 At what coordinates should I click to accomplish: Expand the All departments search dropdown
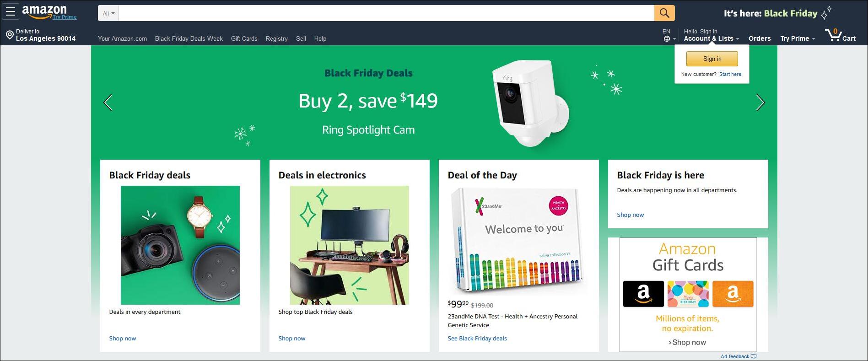pyautogui.click(x=108, y=13)
